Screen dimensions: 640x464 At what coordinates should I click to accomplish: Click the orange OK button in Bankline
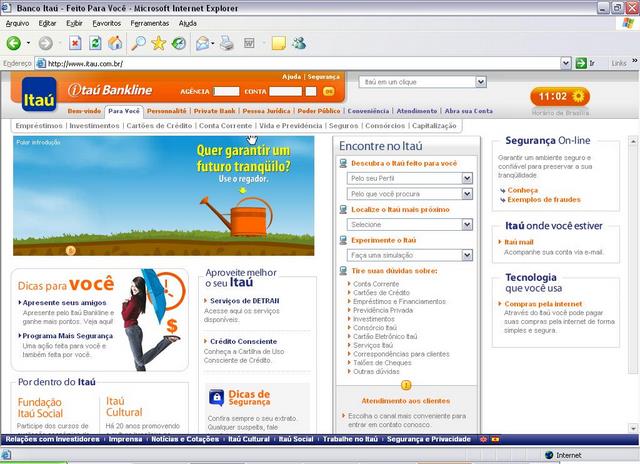(x=329, y=91)
